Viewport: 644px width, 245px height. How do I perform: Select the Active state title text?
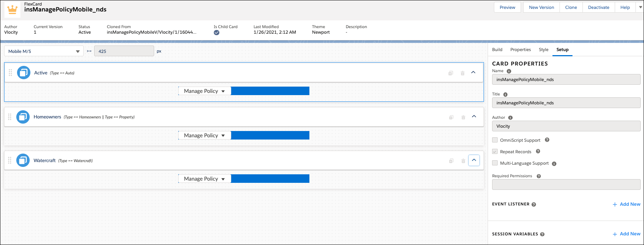pyautogui.click(x=41, y=73)
